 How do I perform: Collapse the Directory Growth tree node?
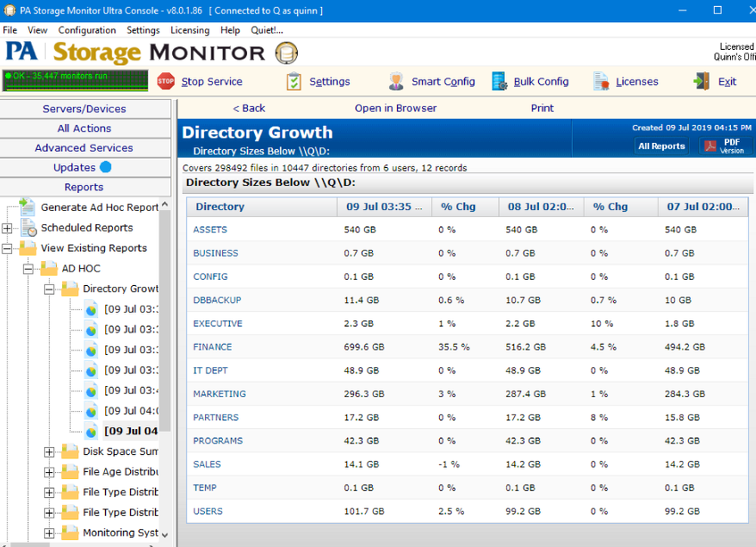pyautogui.click(x=49, y=289)
